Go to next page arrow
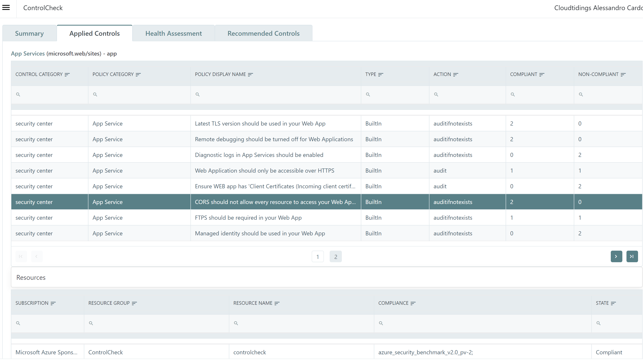 click(x=616, y=256)
